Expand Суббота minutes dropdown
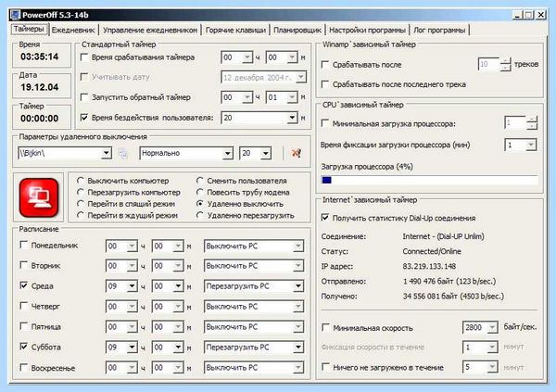 tap(178, 348)
